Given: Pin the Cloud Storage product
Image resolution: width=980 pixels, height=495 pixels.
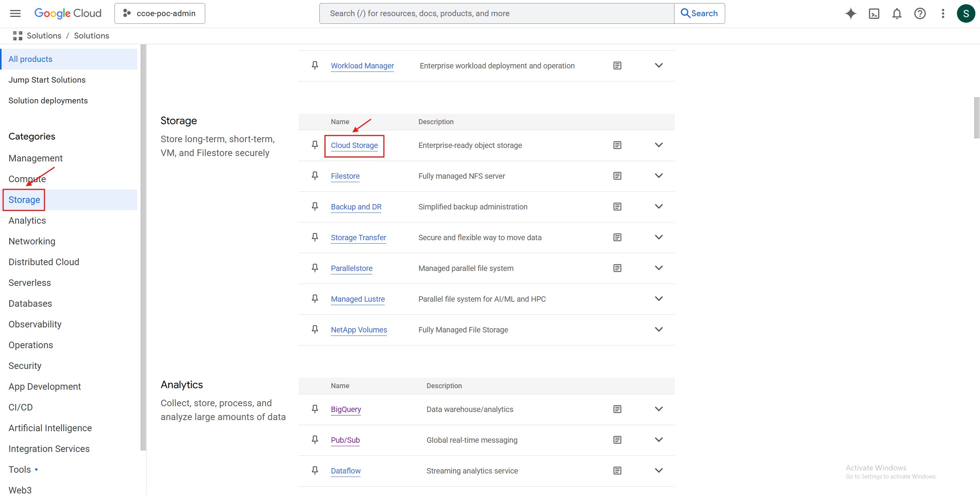Looking at the screenshot, I should click(315, 145).
